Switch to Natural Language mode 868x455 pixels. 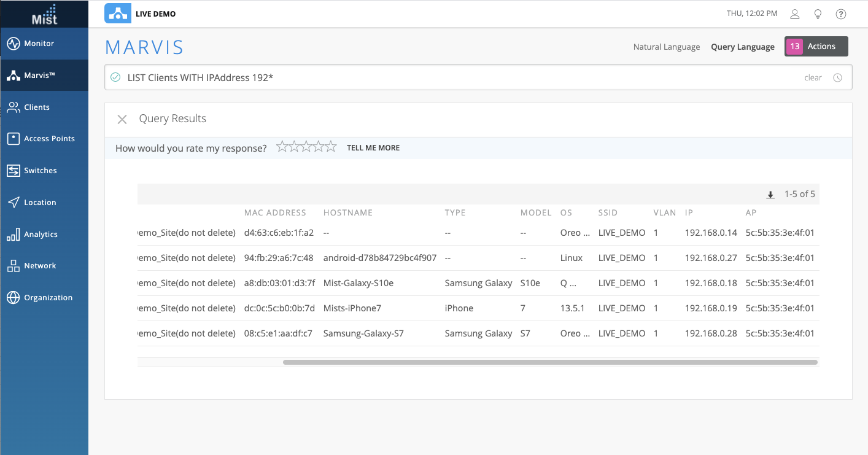coord(666,47)
